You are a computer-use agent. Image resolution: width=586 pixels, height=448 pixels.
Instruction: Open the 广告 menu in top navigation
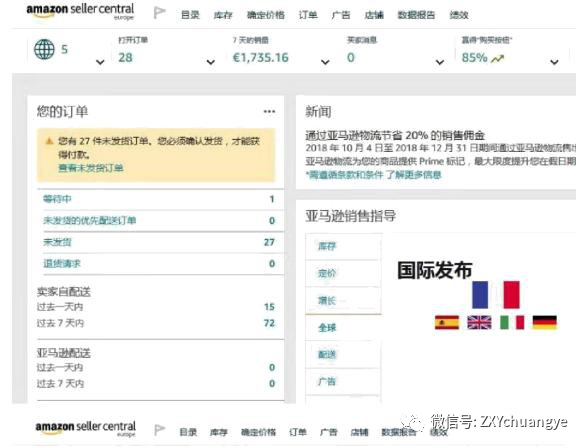[341, 15]
